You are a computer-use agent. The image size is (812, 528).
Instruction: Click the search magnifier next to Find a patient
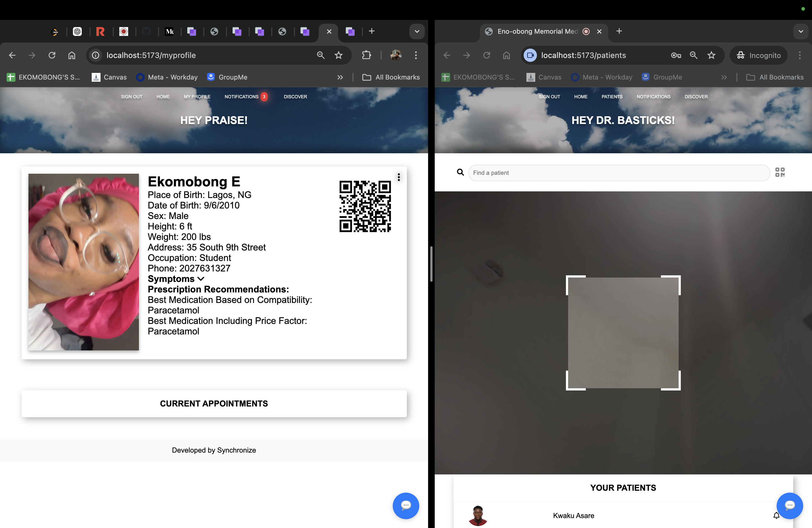click(x=460, y=172)
